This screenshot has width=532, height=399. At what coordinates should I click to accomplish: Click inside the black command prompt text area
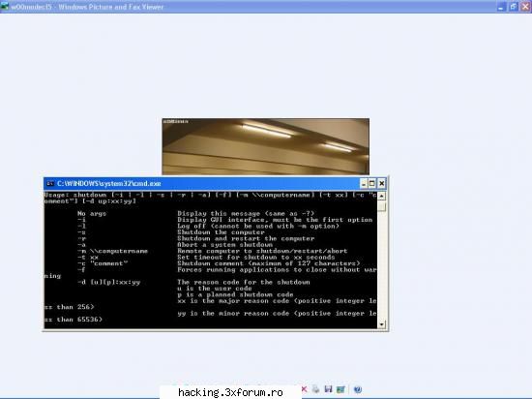[210, 261]
